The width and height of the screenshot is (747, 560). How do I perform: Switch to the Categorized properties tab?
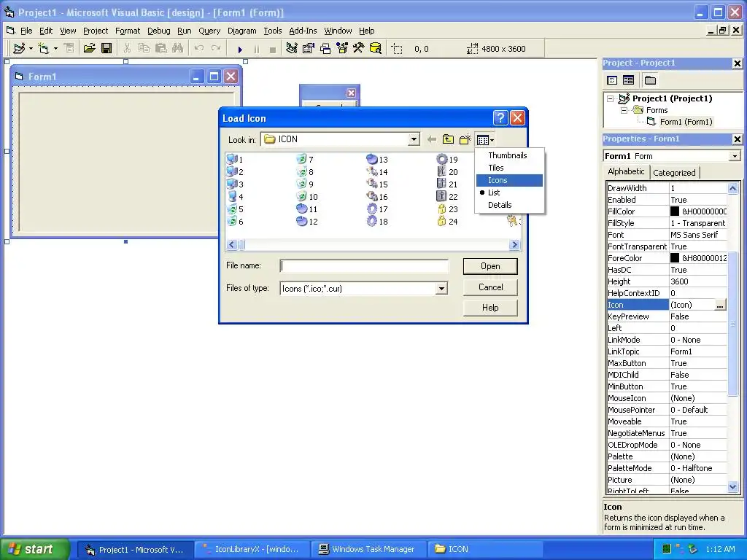[x=674, y=173]
